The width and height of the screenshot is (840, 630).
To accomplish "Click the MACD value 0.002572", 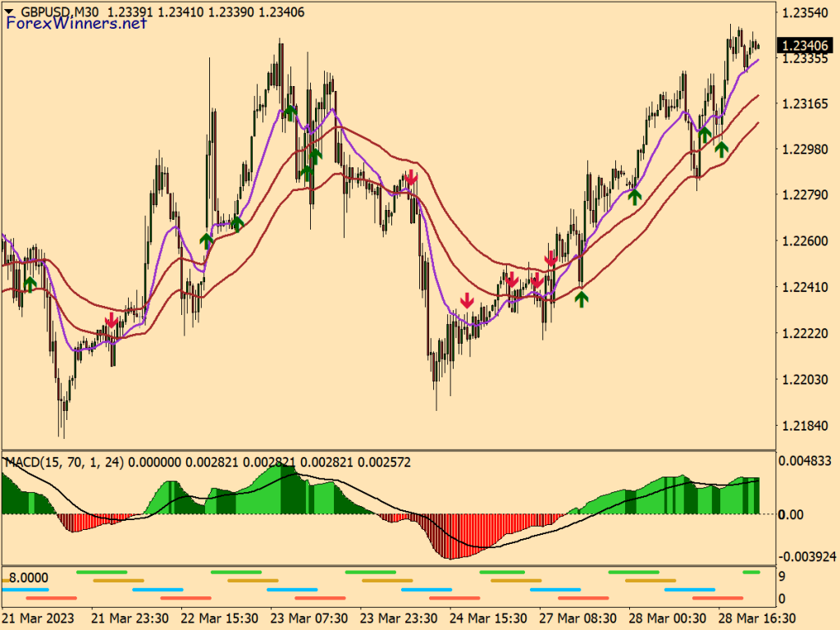I will click(x=384, y=462).
